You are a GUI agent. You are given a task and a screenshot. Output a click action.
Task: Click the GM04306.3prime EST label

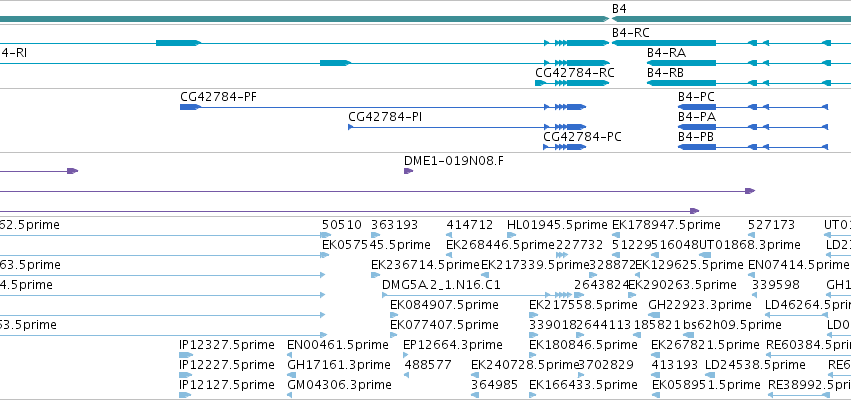(x=339, y=385)
